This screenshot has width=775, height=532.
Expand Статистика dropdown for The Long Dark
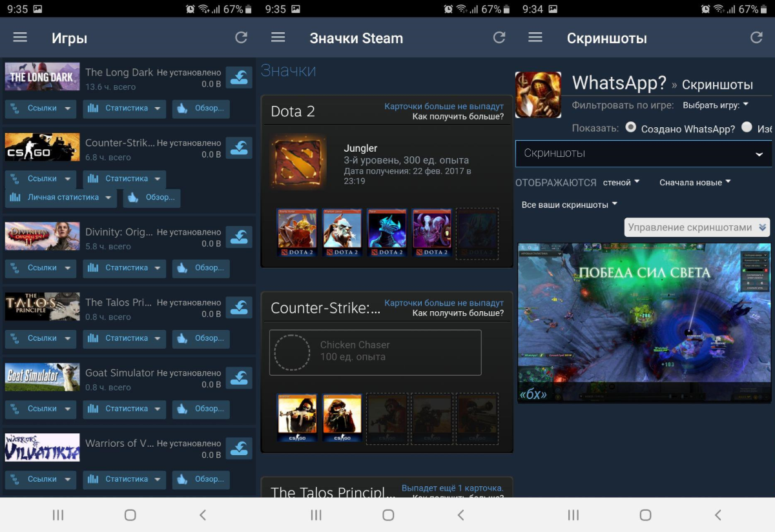click(125, 108)
